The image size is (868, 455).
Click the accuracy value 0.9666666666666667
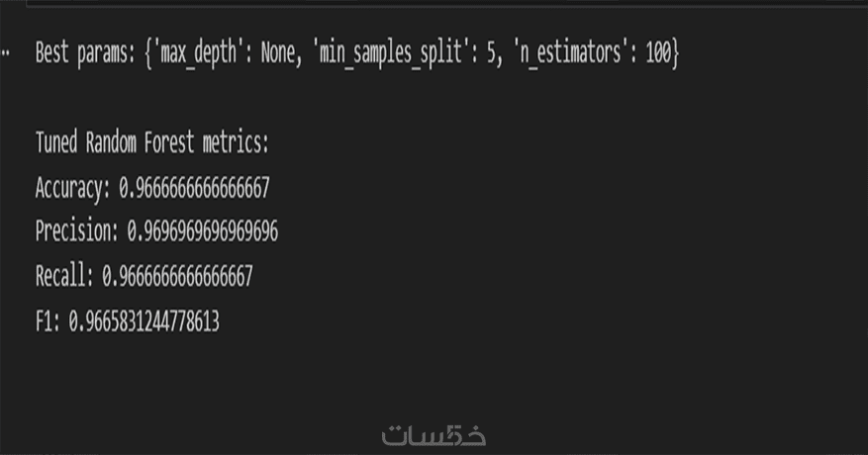pyautogui.click(x=194, y=187)
